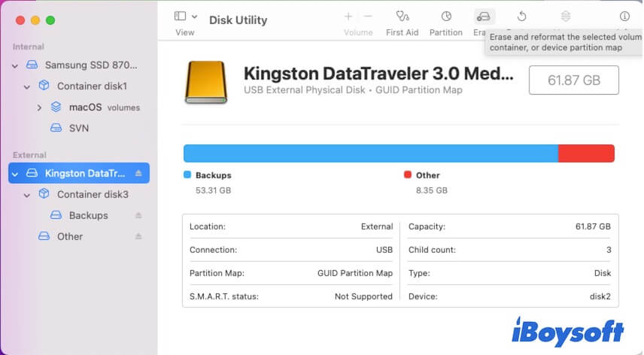
Task: Click the 8.35 GB size value
Action: 432,190
